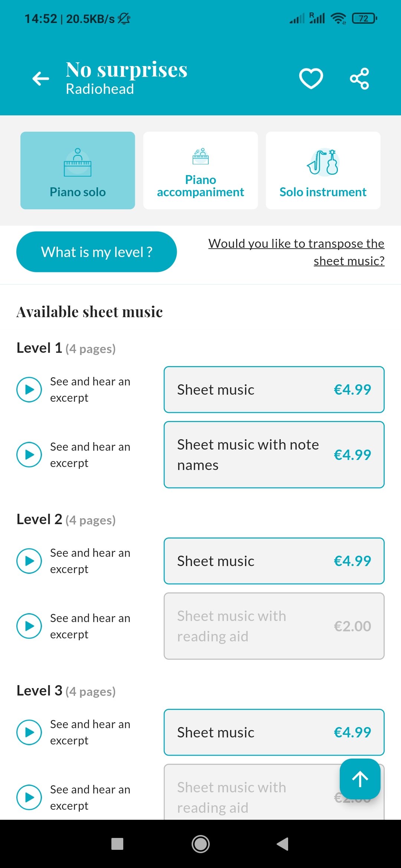Viewport: 401px width, 868px height.
Task: Favorite the song with heart icon
Action: point(311,79)
